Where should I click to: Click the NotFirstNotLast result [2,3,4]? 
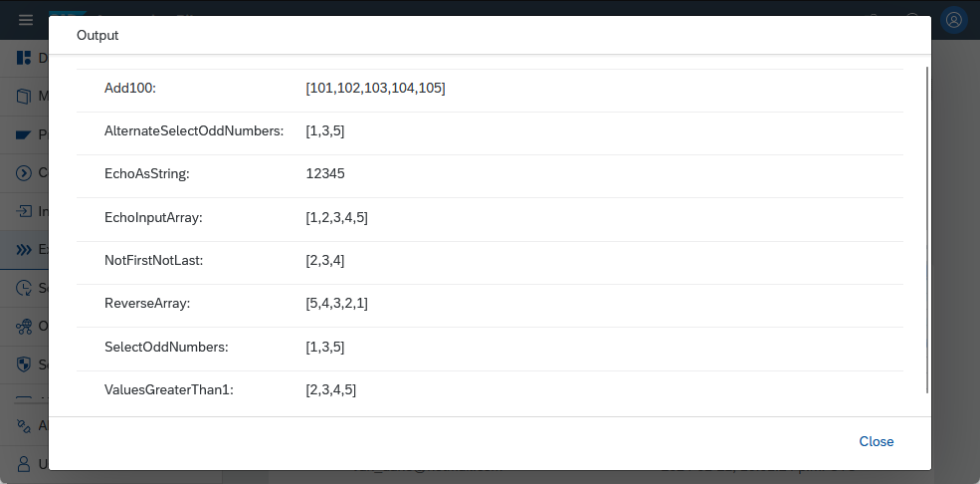[x=325, y=261]
